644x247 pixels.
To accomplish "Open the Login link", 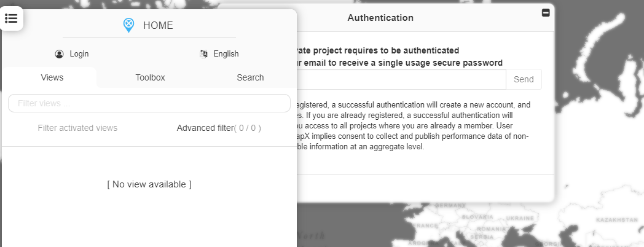I will point(79,54).
